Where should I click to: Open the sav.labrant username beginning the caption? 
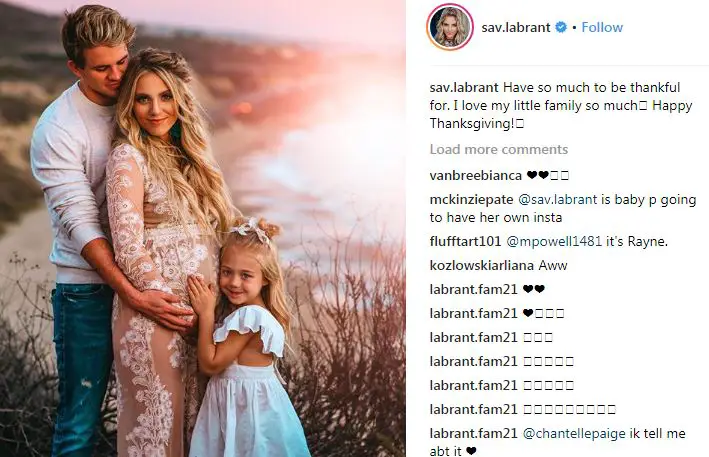pos(464,87)
